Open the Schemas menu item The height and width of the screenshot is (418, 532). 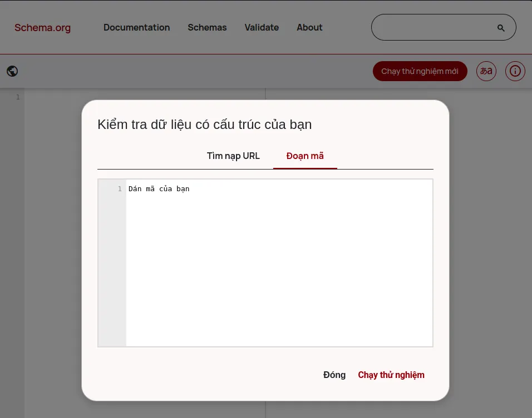pyautogui.click(x=207, y=27)
